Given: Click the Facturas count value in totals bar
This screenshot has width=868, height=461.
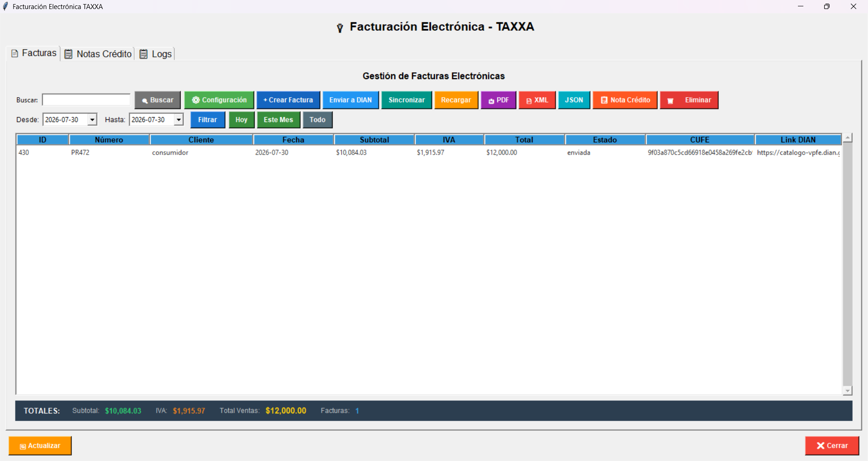Looking at the screenshot, I should 357,411.
